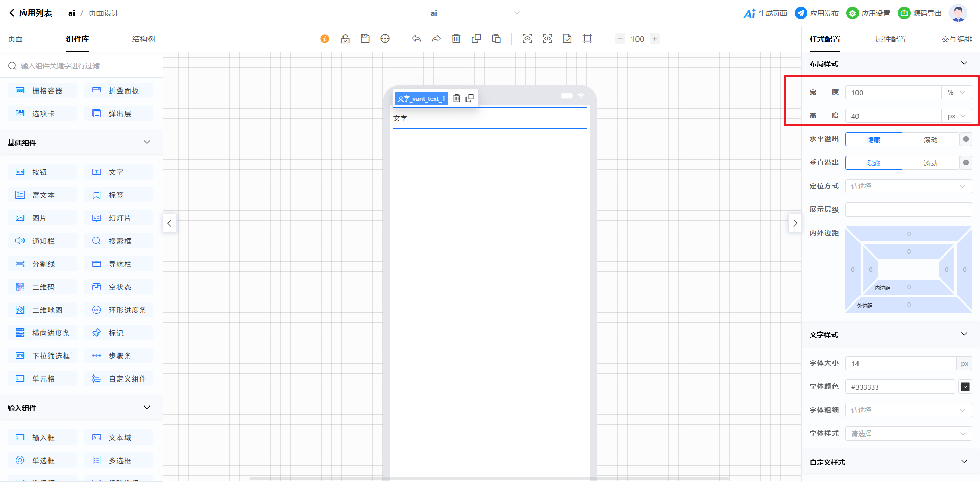Click the zoom in plus button
The height and width of the screenshot is (482, 980).
(x=655, y=39)
